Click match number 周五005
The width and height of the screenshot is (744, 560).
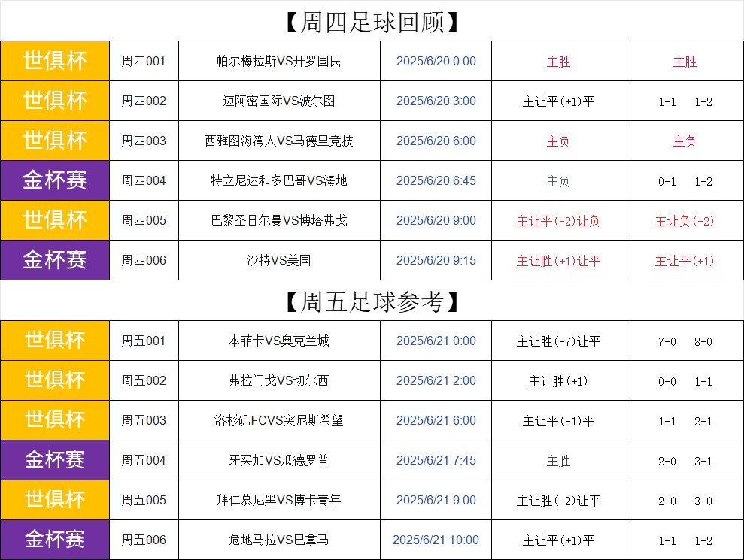(x=143, y=501)
